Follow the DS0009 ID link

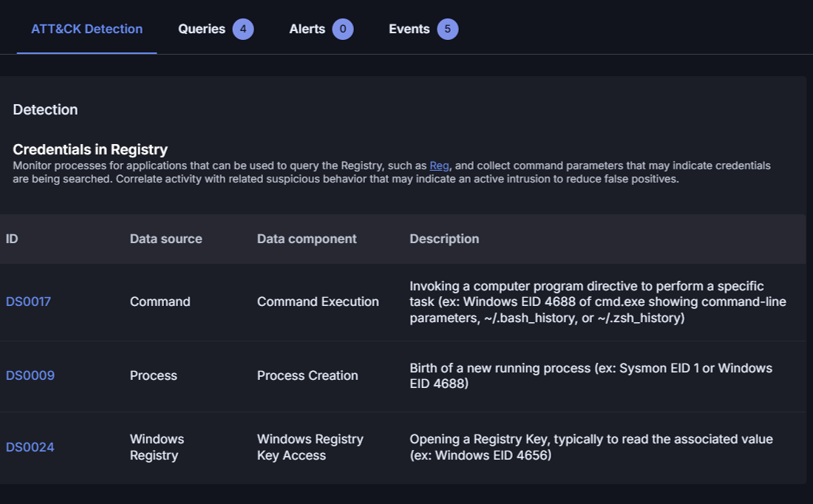pyautogui.click(x=30, y=375)
